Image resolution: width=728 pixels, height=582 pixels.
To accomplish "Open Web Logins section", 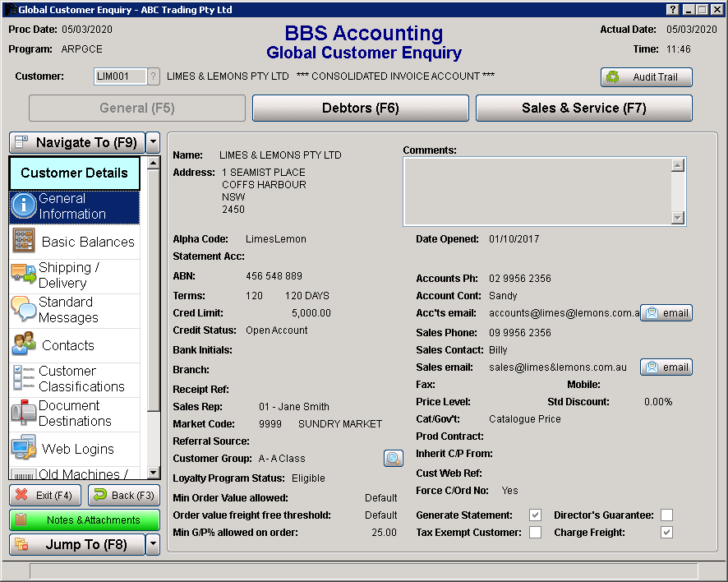I will [x=75, y=449].
